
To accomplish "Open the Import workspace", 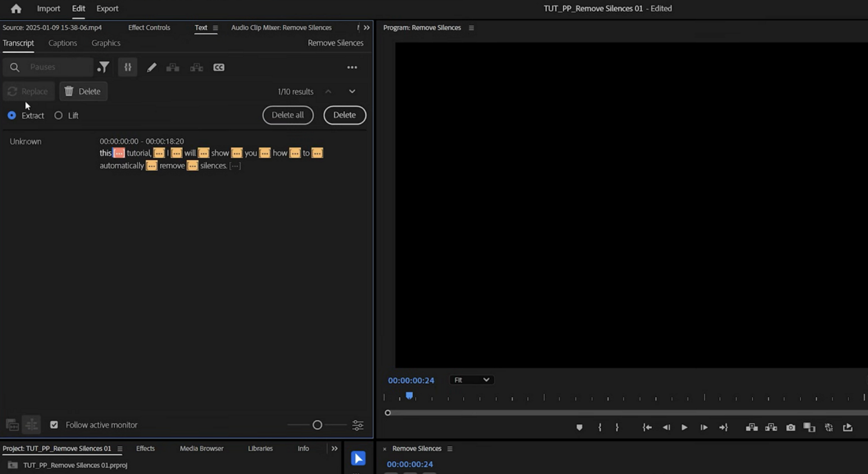I will 48,8.
